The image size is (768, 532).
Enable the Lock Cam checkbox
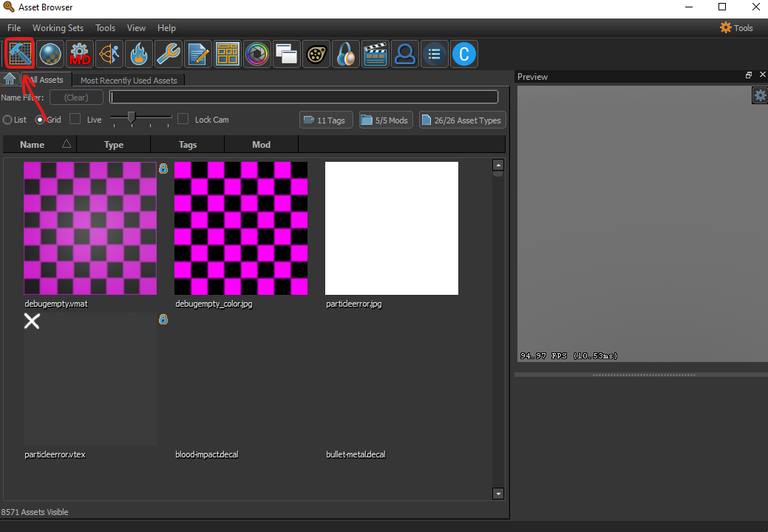pos(183,119)
